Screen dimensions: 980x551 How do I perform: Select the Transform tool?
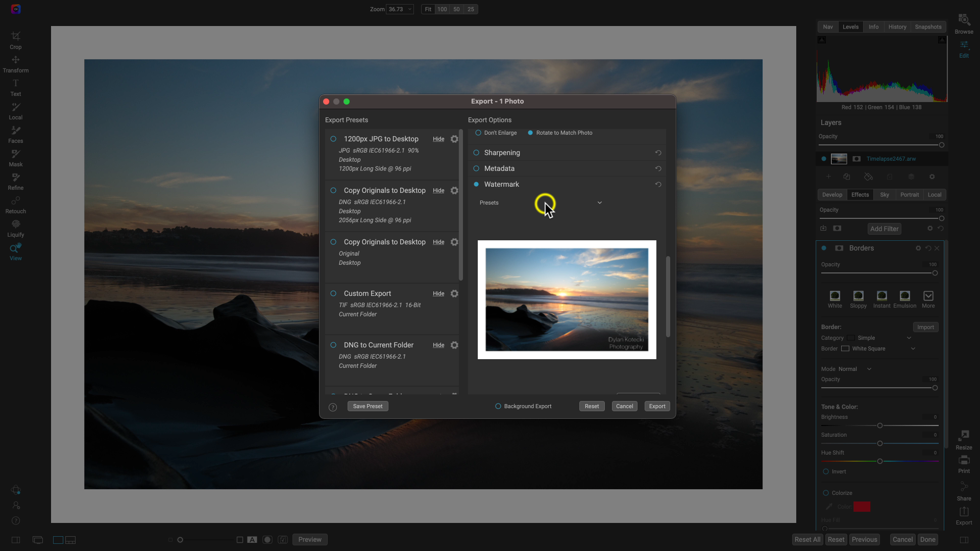(x=16, y=64)
